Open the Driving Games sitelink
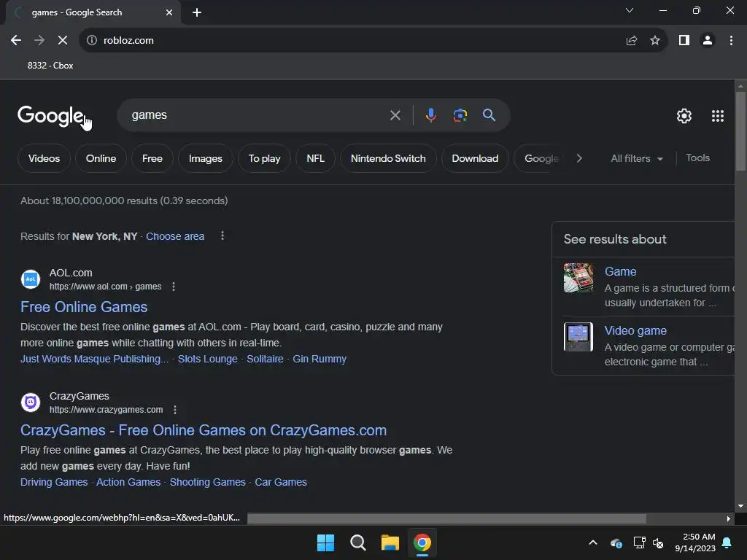The height and width of the screenshot is (560, 747). (54, 483)
